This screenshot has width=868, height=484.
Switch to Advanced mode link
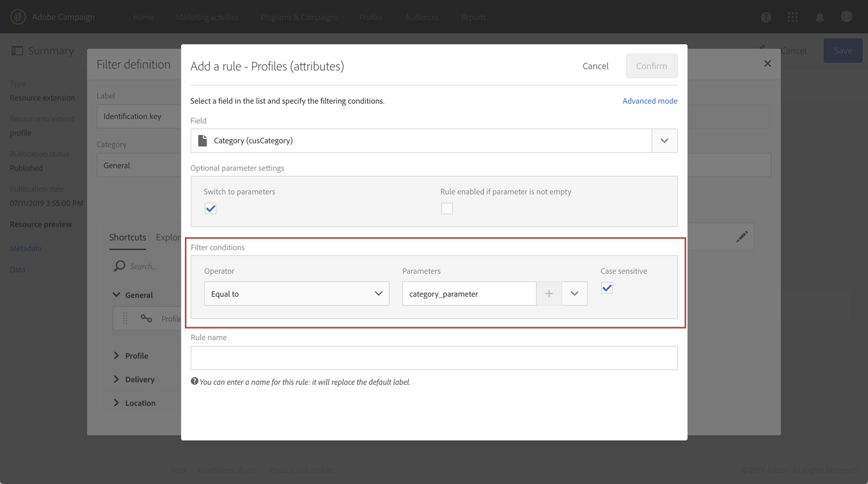point(649,101)
